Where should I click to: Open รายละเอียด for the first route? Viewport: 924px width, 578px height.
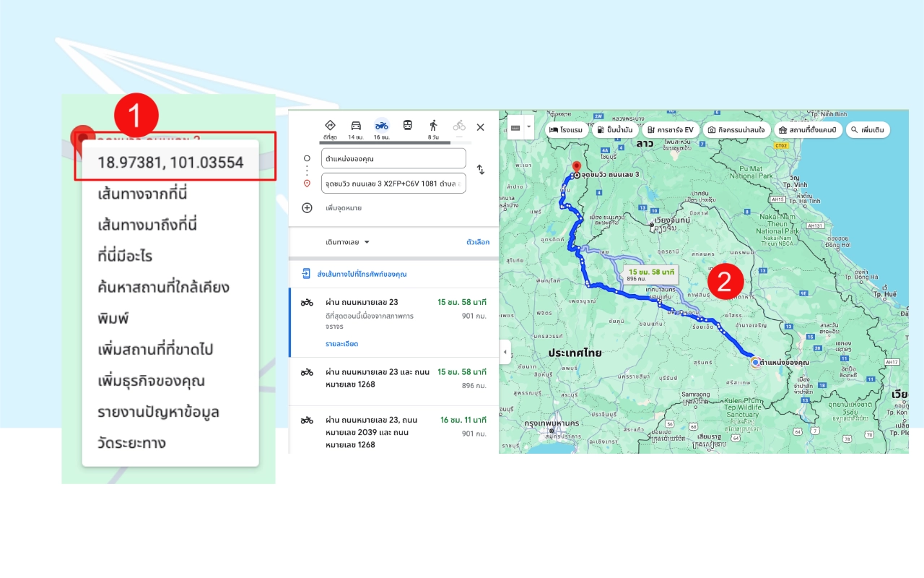click(341, 344)
